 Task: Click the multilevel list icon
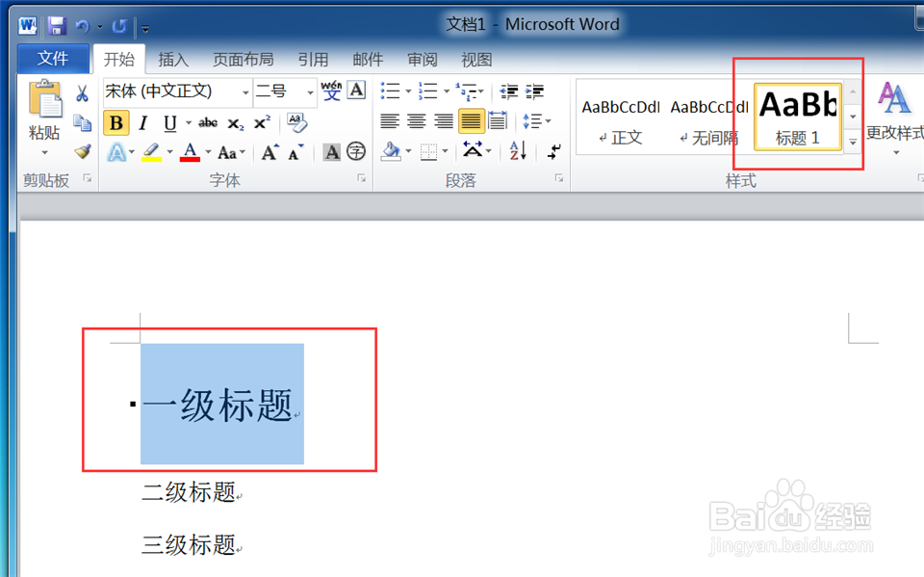click(x=467, y=91)
